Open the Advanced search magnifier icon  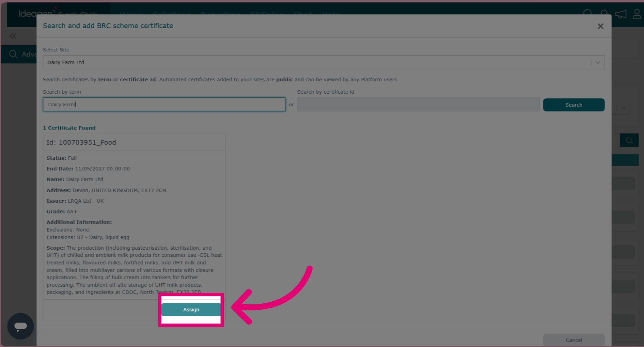13,54
